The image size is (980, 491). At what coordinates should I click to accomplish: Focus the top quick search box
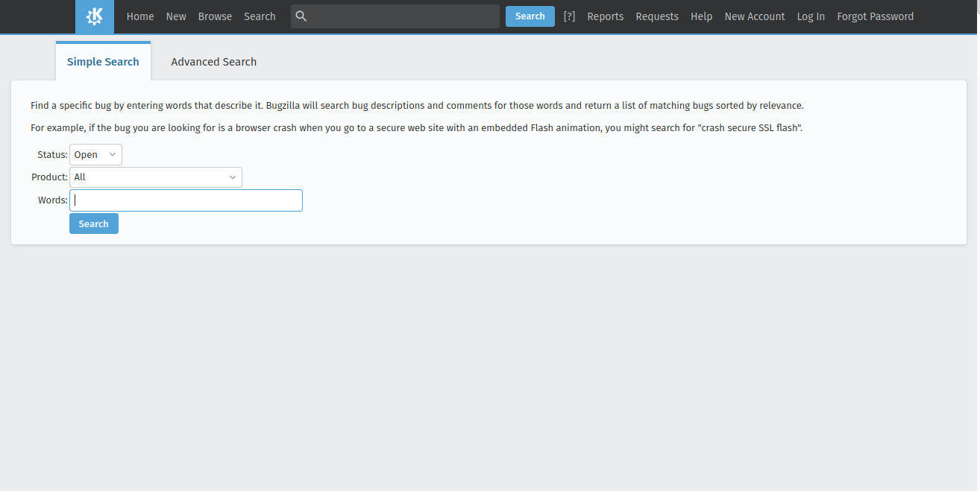(403, 16)
